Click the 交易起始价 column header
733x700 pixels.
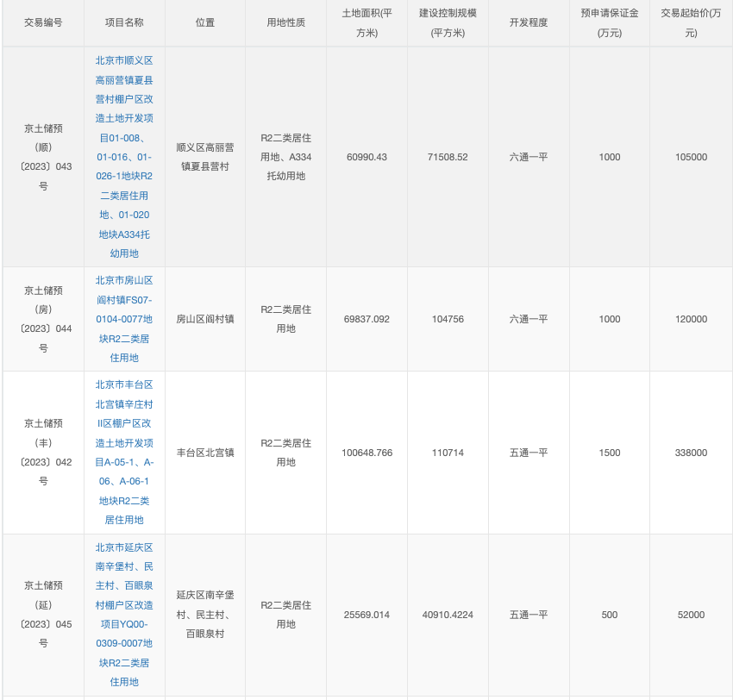tap(691, 23)
